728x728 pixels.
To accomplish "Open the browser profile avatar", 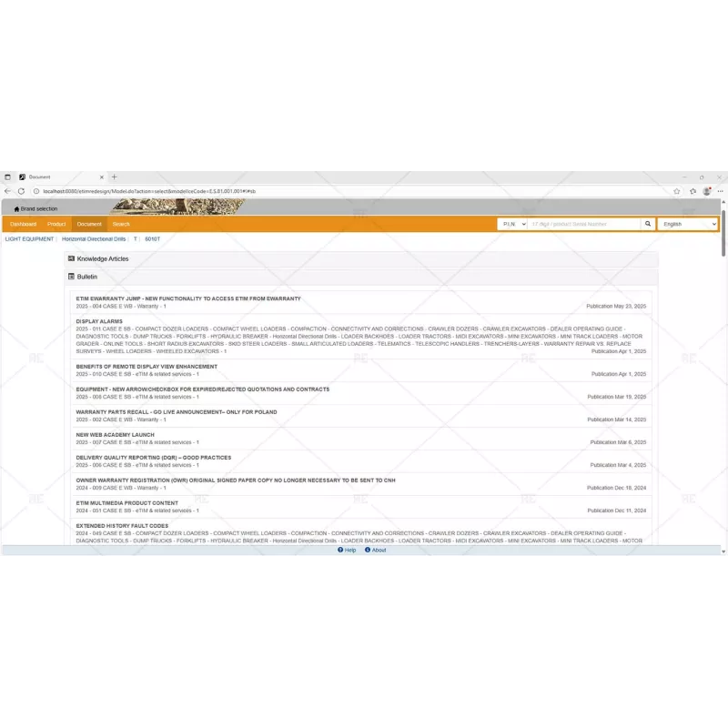I will (x=707, y=191).
